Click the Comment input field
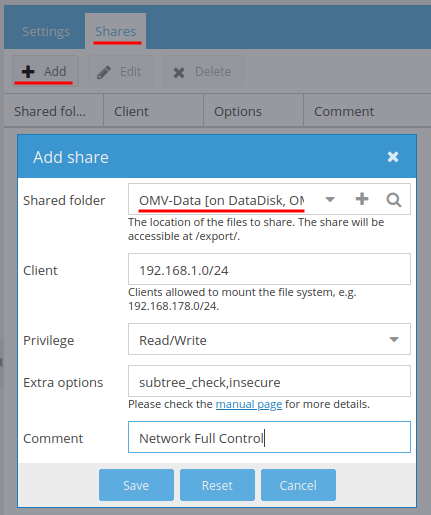Screen dimensions: 431x515 [x=269, y=437]
